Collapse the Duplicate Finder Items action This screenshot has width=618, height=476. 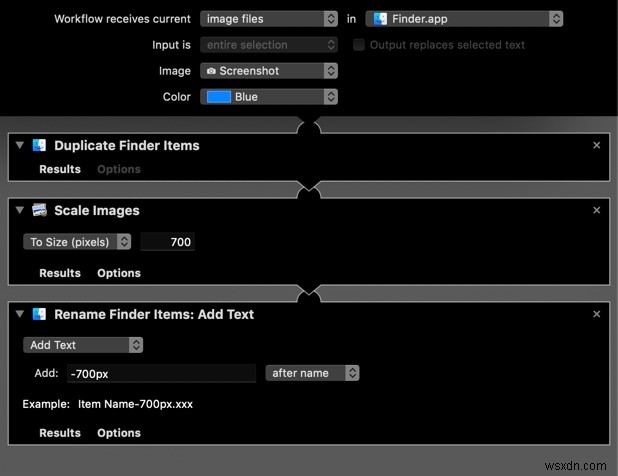pos(20,145)
